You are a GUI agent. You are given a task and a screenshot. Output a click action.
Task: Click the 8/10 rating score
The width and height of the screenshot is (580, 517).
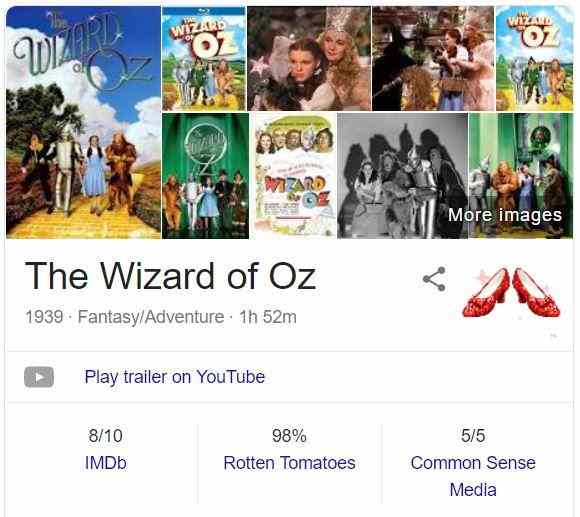click(105, 436)
